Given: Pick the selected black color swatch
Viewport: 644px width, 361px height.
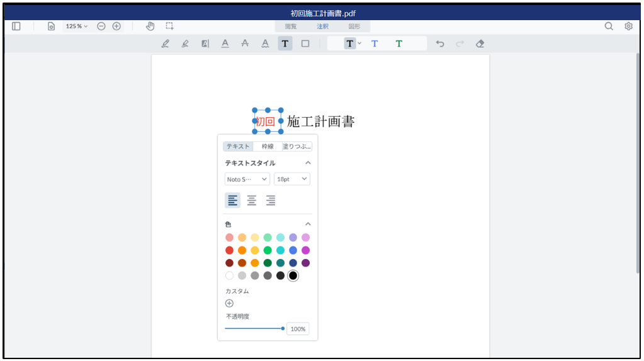Looking at the screenshot, I should [x=293, y=276].
